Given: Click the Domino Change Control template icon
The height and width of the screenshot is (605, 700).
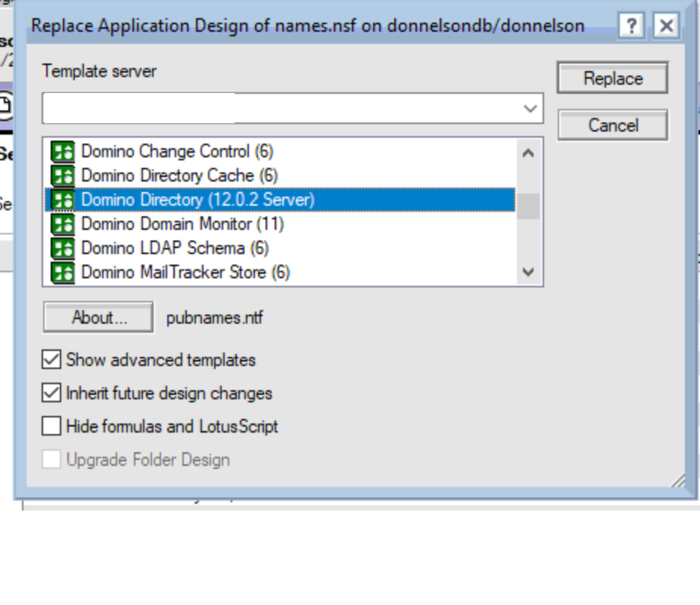Looking at the screenshot, I should (x=63, y=152).
